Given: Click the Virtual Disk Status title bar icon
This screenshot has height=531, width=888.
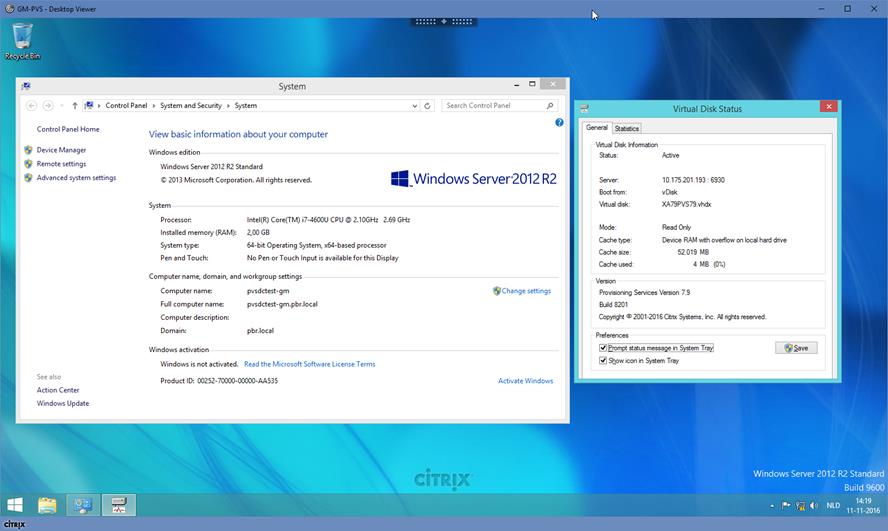Looking at the screenshot, I should [584, 108].
